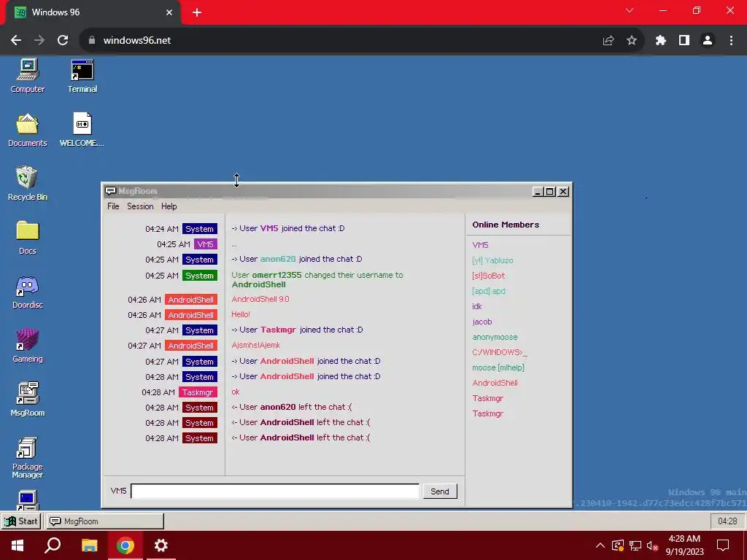Open the Recycle Bin icon
The width and height of the screenshot is (747, 560).
click(x=28, y=183)
